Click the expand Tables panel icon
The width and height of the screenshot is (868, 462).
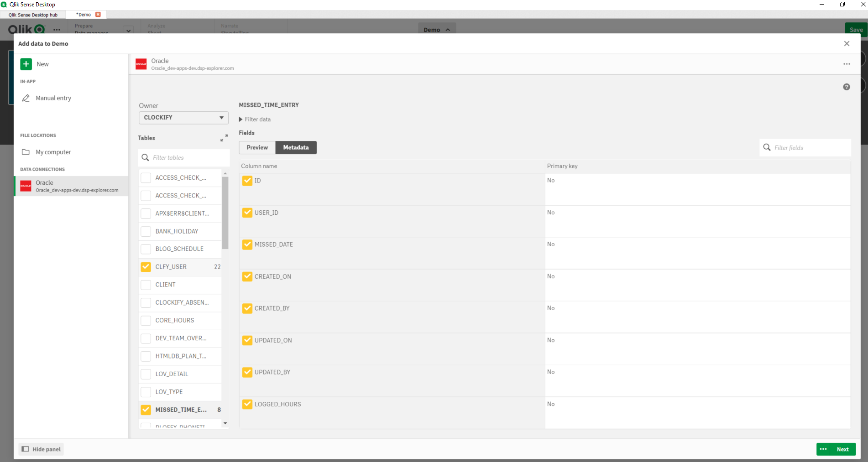click(x=223, y=138)
